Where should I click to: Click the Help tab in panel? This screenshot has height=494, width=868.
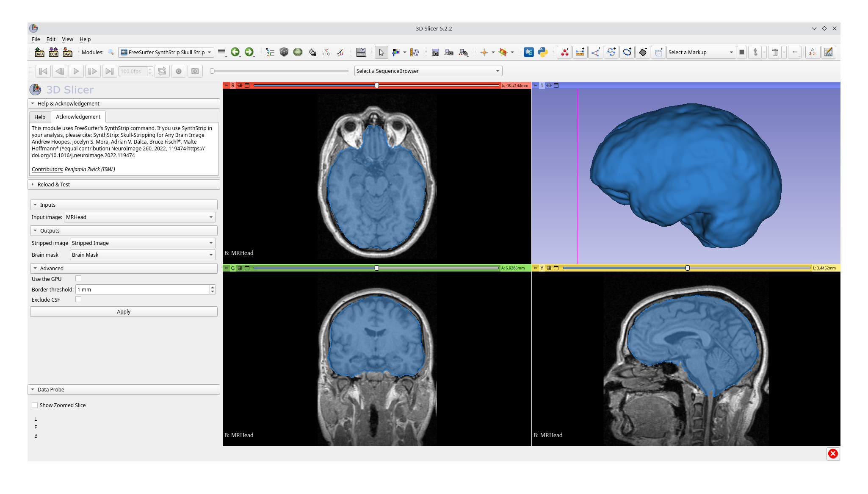click(x=40, y=117)
